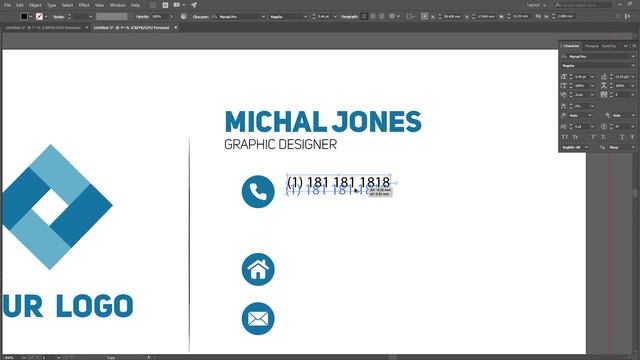Click the character rotation dropdown in panel
This screenshot has width=640, height=360.
[633, 127]
